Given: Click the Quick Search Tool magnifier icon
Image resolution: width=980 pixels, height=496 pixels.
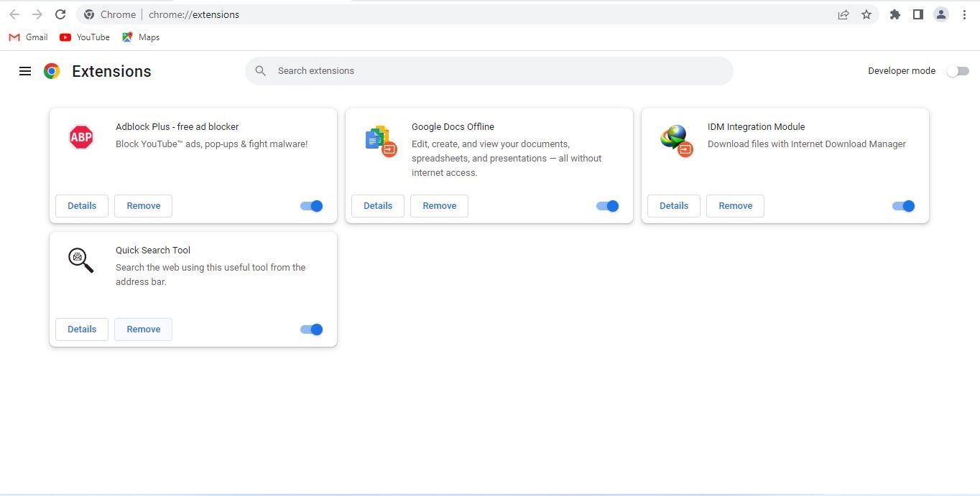Looking at the screenshot, I should [x=80, y=260].
